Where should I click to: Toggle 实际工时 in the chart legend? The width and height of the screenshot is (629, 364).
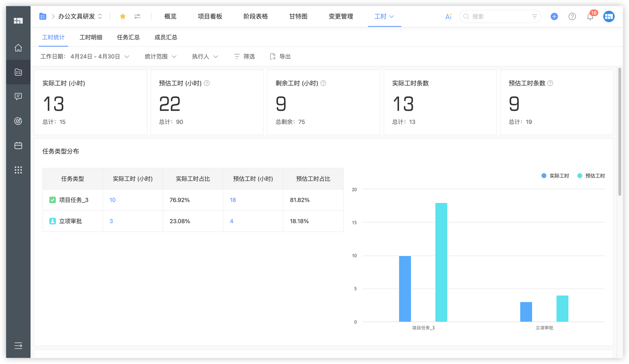(x=555, y=176)
